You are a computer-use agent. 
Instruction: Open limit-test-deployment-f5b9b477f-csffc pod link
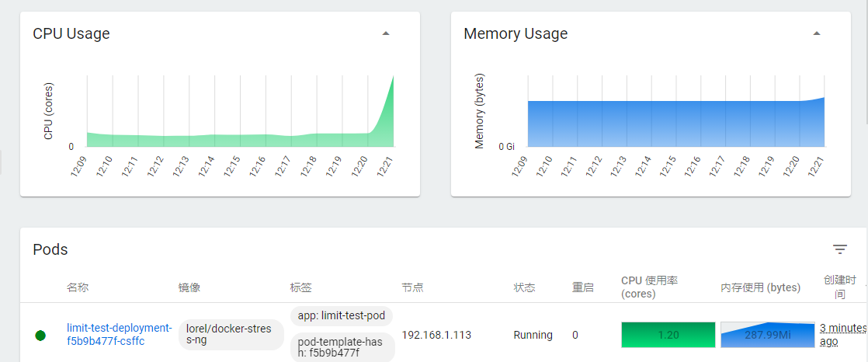click(x=120, y=335)
